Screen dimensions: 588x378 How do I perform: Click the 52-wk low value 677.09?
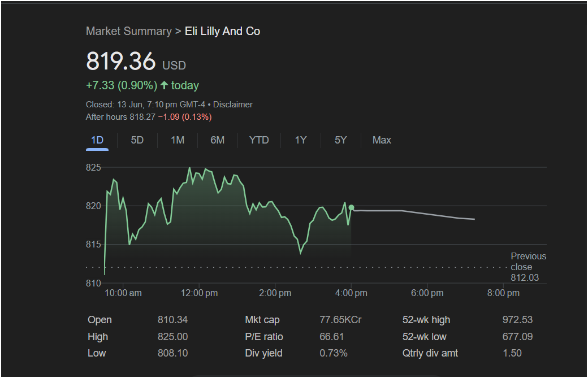[x=517, y=337]
